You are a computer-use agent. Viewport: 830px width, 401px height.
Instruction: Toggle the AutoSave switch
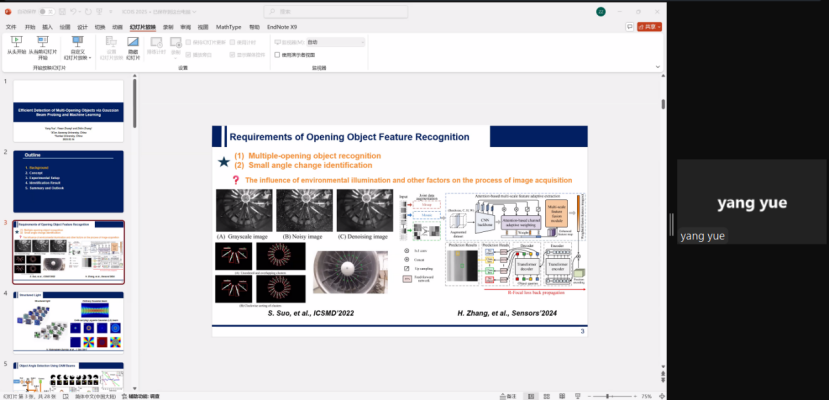click(47, 11)
